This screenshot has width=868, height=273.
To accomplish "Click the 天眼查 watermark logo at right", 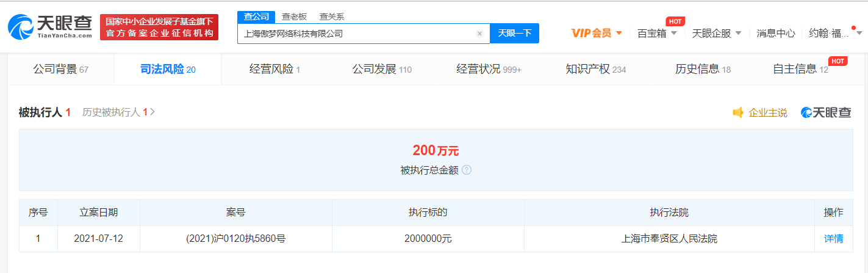I will 826,112.
